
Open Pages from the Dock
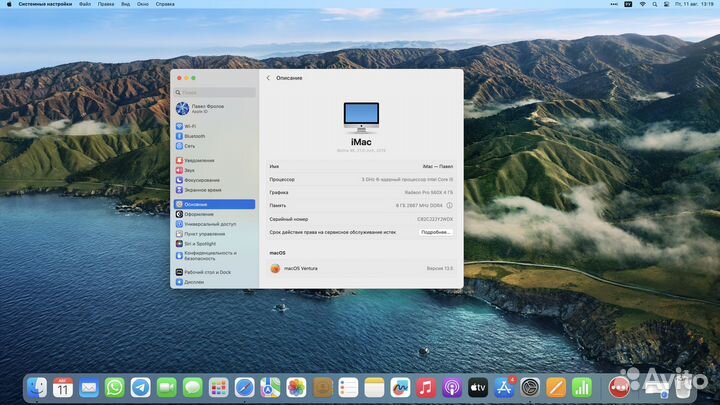[x=556, y=388]
